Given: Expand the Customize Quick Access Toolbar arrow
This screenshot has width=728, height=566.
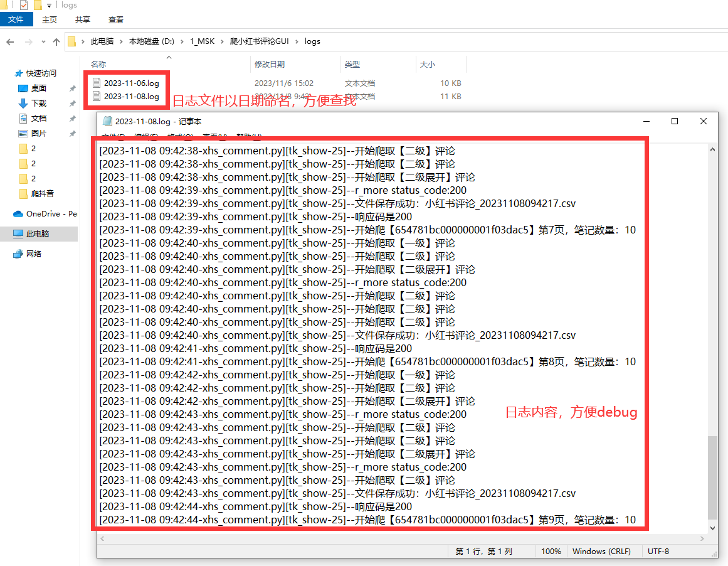Looking at the screenshot, I should (x=49, y=5).
